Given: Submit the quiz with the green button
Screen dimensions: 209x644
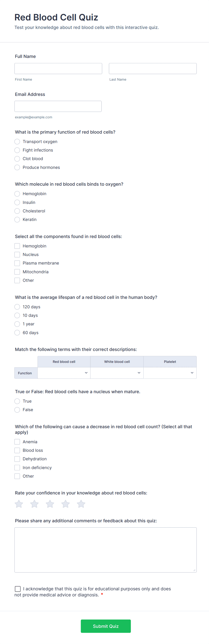Looking at the screenshot, I should coord(106,626).
